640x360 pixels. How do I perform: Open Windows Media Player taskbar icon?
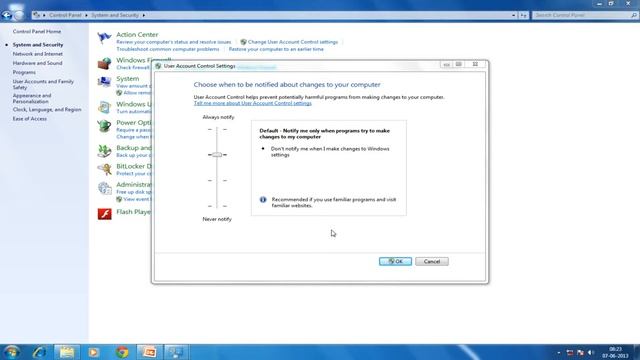tap(93, 352)
